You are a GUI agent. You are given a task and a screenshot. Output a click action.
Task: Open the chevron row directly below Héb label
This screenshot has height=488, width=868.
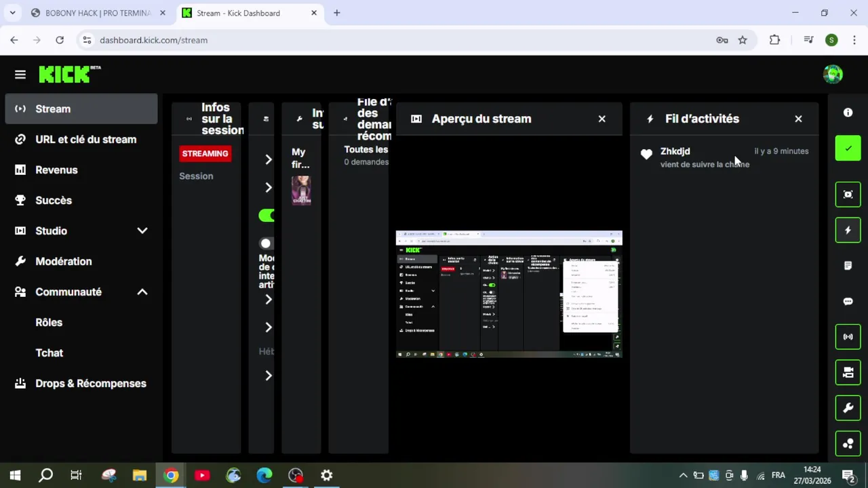(x=269, y=375)
